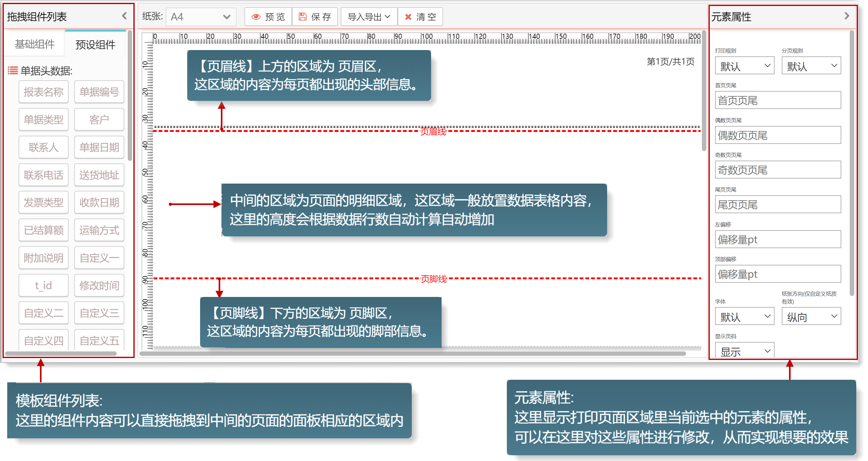Open the paper size A4 dropdown

201,17
